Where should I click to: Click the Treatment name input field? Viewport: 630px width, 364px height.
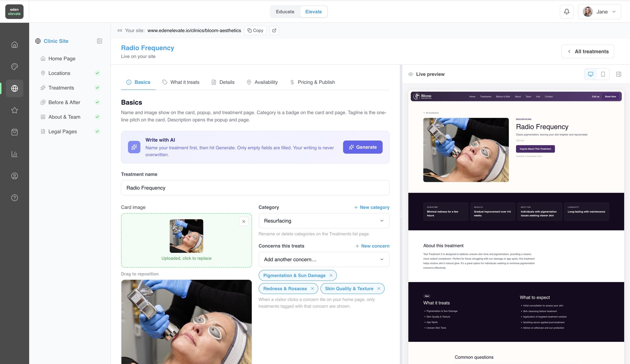255,188
